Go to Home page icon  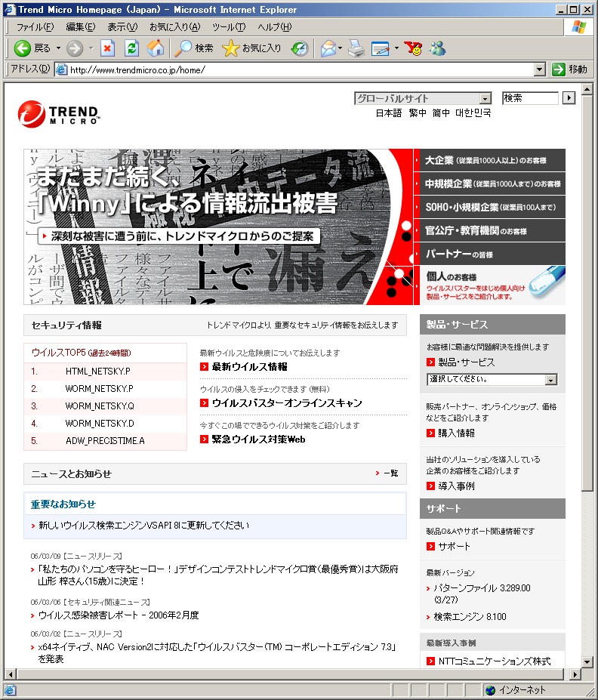click(x=156, y=48)
